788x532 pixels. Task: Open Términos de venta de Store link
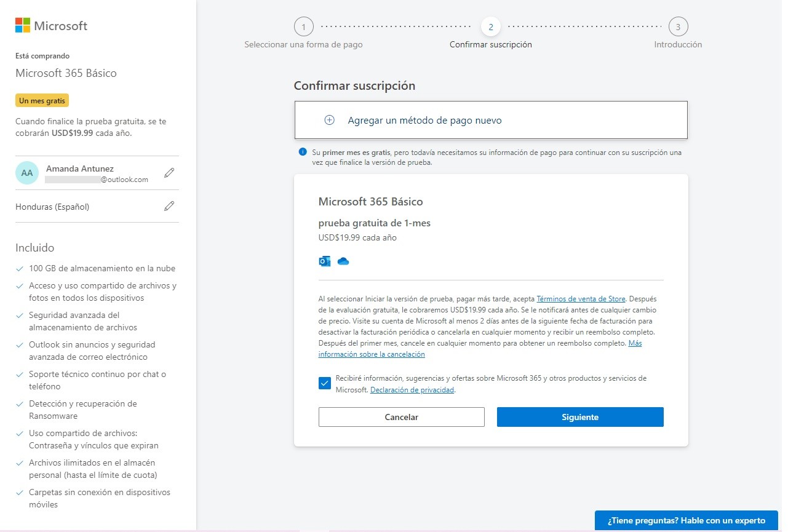click(x=581, y=299)
